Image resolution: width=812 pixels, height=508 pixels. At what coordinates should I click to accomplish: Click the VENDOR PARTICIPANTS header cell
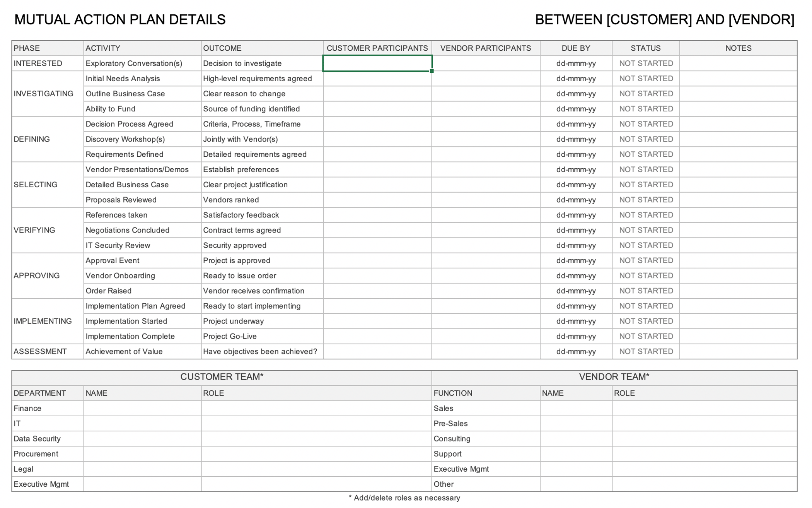point(486,48)
